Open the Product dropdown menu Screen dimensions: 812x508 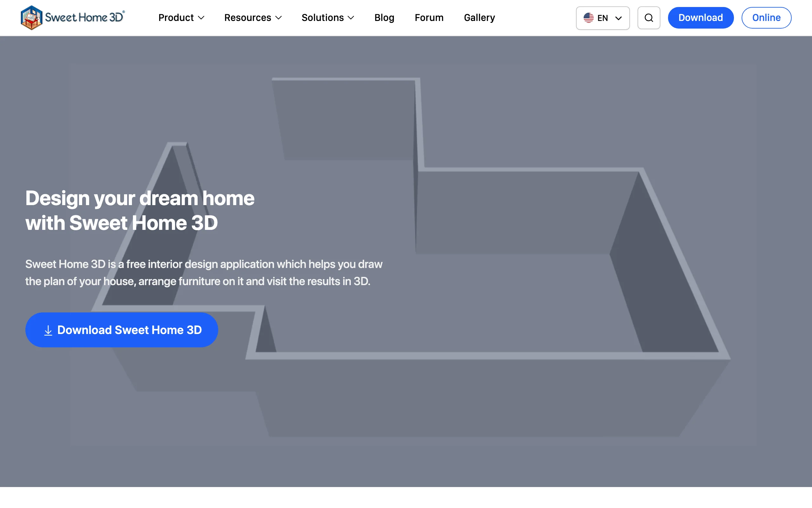(x=181, y=17)
